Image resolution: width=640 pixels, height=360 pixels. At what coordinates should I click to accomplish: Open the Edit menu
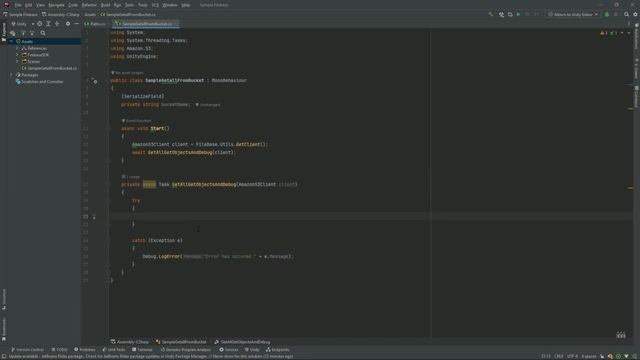pyautogui.click(x=29, y=5)
